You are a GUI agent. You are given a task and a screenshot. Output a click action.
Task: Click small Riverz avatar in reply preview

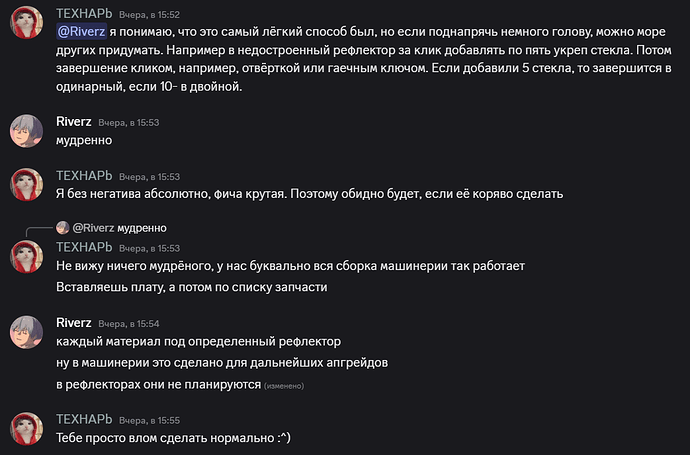tap(62, 228)
